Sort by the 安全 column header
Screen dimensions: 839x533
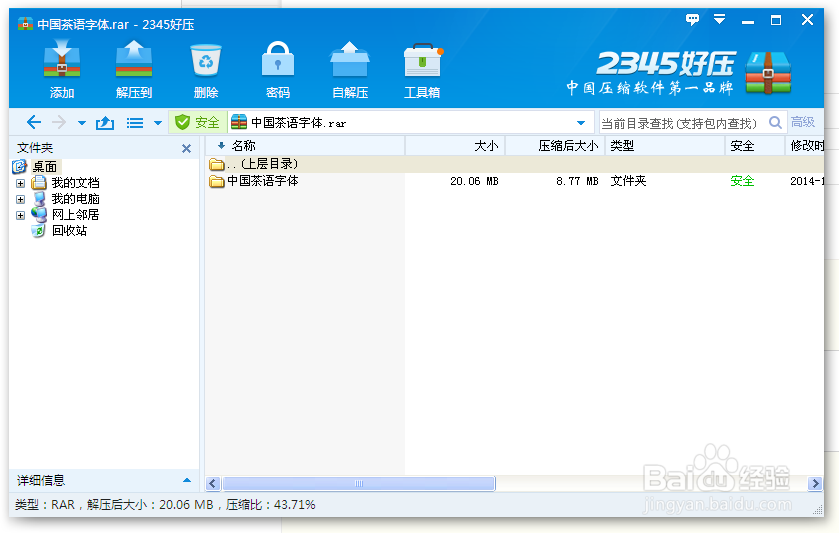pyautogui.click(x=755, y=146)
